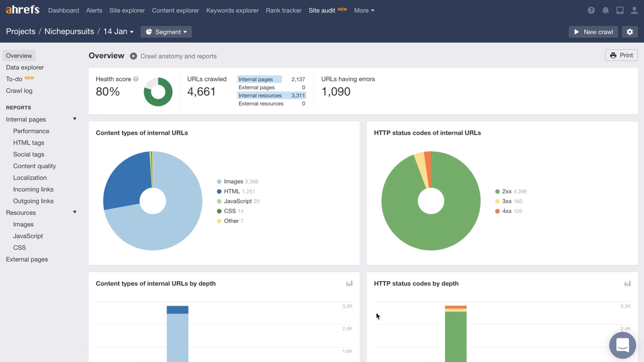
Task: Click chart icon on HTTP status codes by depth
Action: coord(627,284)
